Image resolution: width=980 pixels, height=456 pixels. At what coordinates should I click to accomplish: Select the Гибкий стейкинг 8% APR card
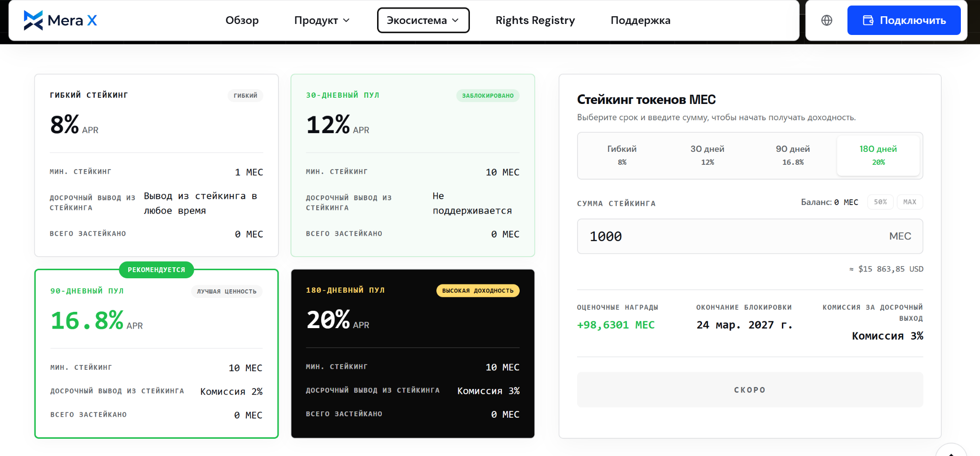156,165
